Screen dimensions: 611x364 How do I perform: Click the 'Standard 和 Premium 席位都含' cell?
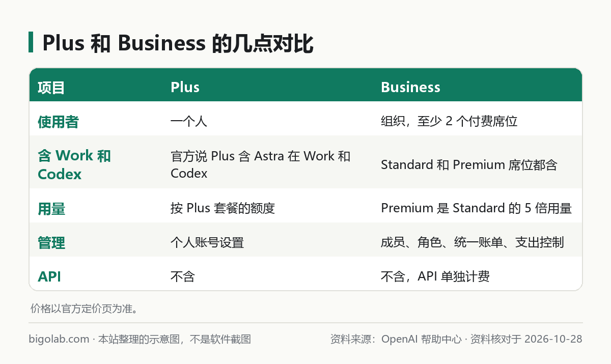point(469,165)
